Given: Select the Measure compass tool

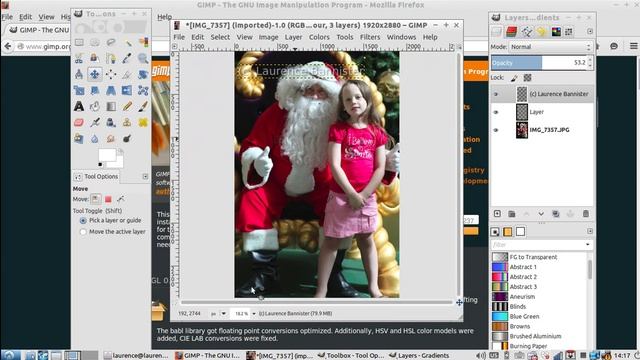Looking at the screenshot, I should pyautogui.click(x=79, y=74).
